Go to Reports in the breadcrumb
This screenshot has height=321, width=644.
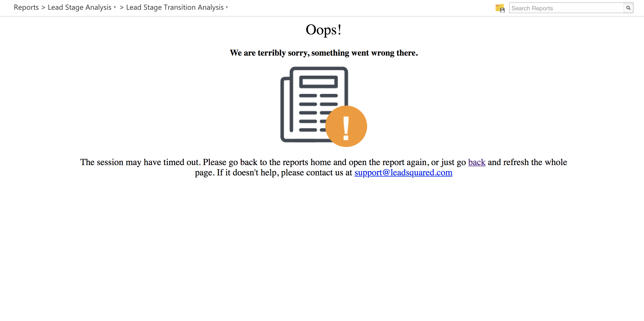click(26, 7)
